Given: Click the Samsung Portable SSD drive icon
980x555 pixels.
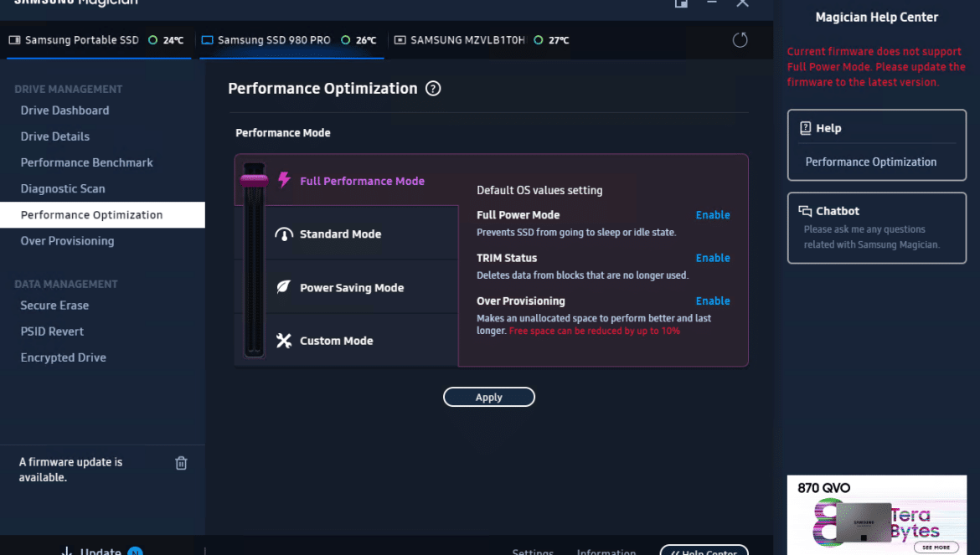Looking at the screenshot, I should coord(14,40).
